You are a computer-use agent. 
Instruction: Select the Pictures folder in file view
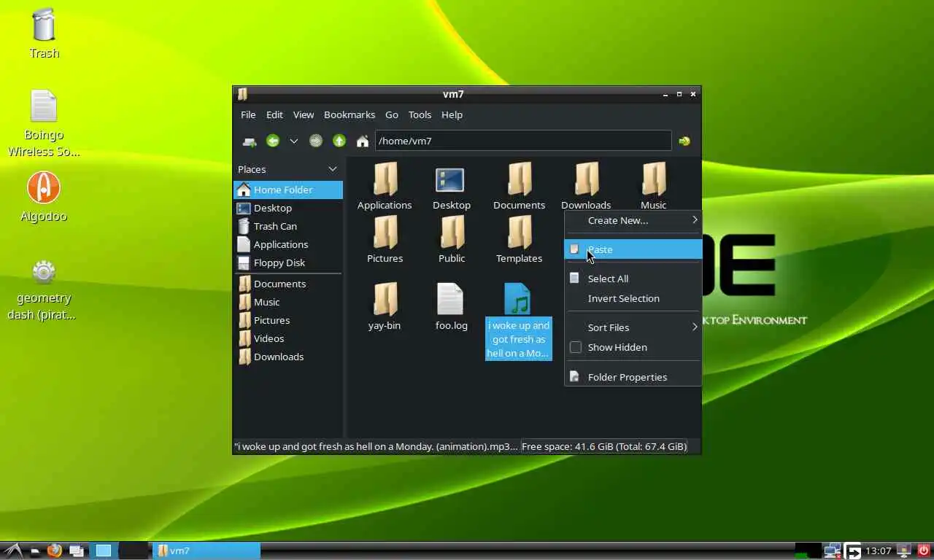click(385, 239)
